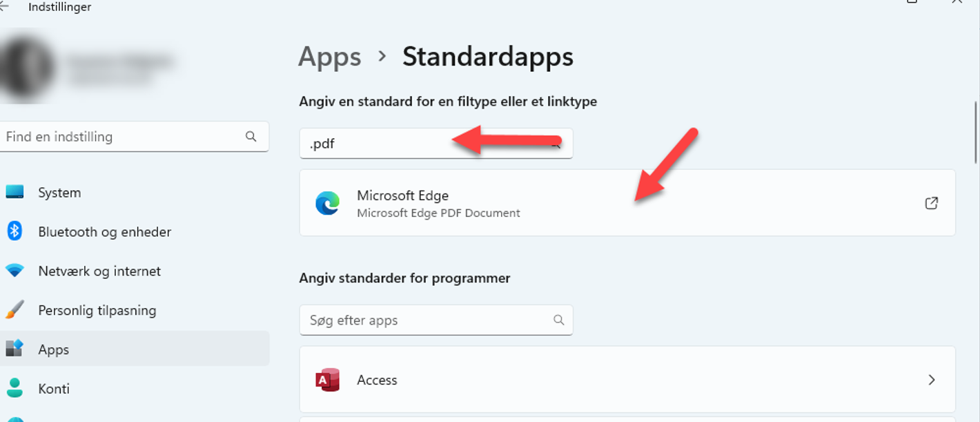Click the Access application icon
The width and height of the screenshot is (980, 422).
pyautogui.click(x=327, y=380)
